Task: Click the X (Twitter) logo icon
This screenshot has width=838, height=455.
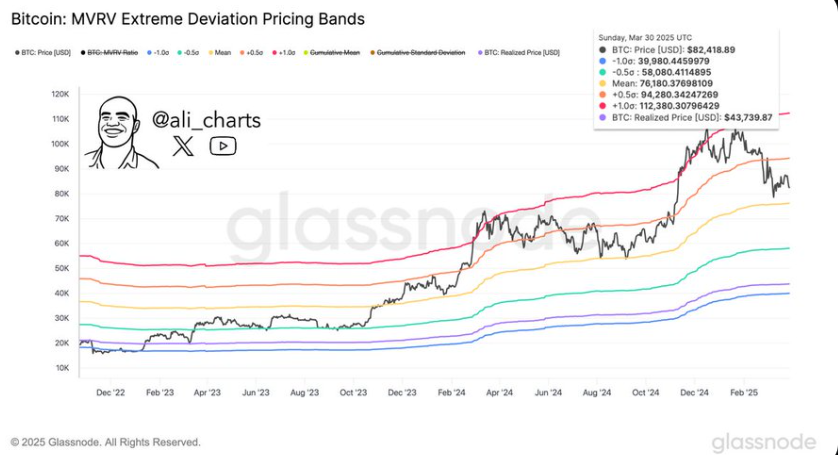Action: tap(183, 146)
